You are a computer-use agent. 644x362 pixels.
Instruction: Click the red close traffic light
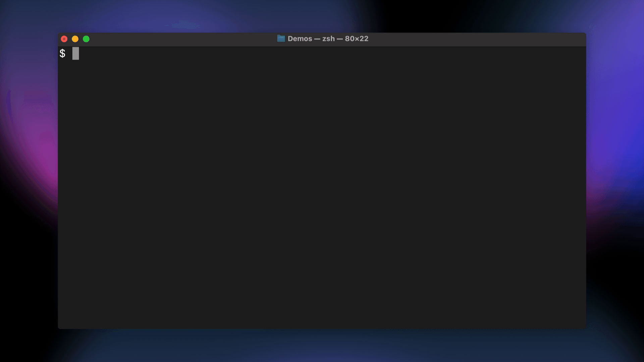click(64, 39)
